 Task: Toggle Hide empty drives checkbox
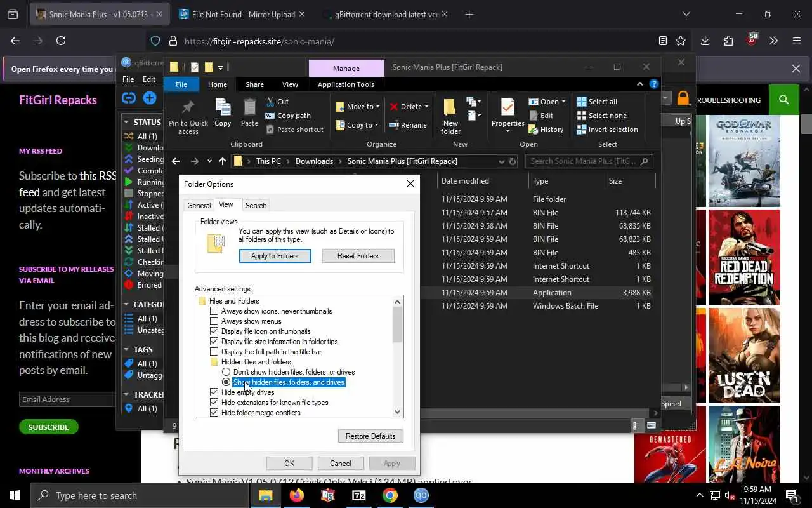coord(214,392)
